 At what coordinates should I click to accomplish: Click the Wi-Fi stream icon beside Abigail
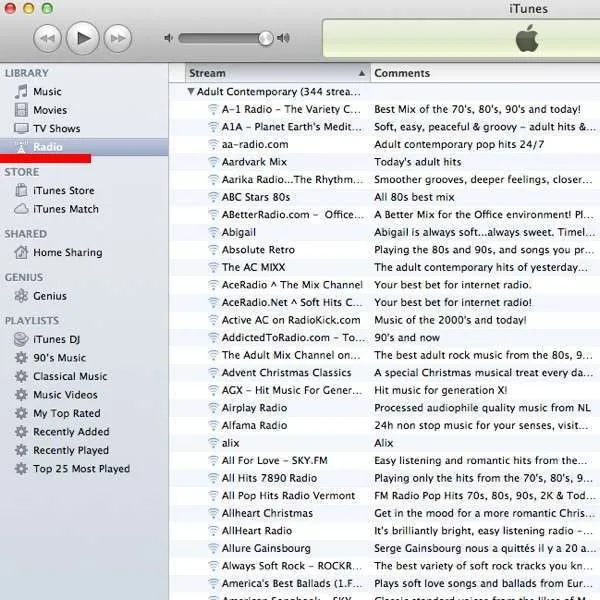coord(213,232)
